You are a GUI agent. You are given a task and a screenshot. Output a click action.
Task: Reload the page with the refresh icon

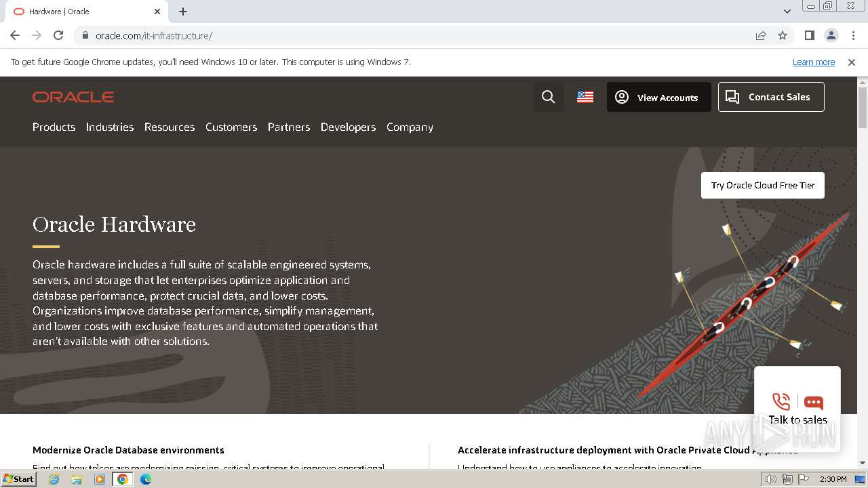click(58, 35)
